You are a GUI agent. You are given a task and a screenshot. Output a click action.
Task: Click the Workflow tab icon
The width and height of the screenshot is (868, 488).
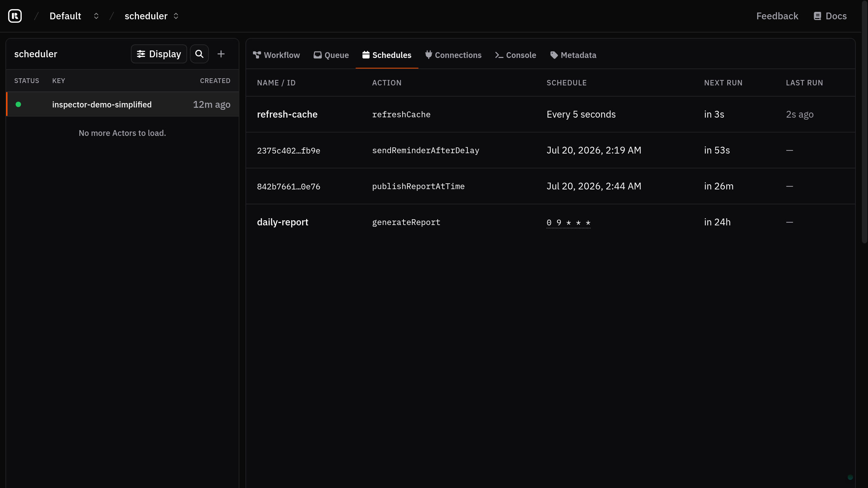pos(257,55)
